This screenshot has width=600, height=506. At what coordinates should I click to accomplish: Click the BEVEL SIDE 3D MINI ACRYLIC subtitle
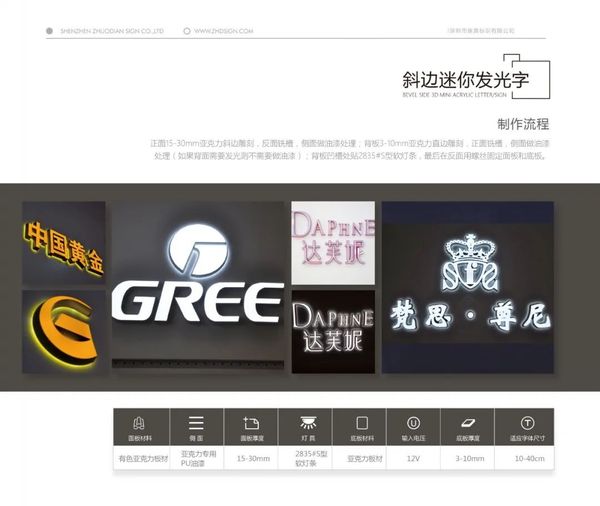pyautogui.click(x=454, y=95)
